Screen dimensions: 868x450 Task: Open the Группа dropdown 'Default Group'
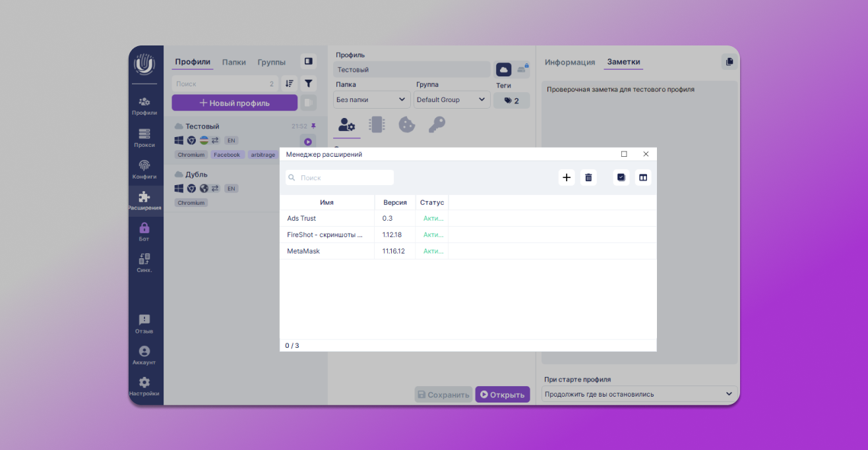(x=452, y=100)
